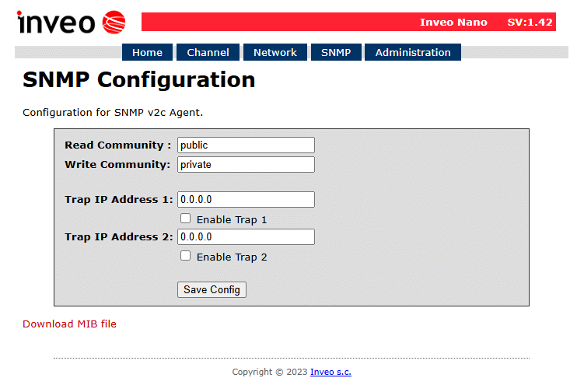Tick the Enable Trap 2 checkbox
584x392 pixels.
(185, 256)
